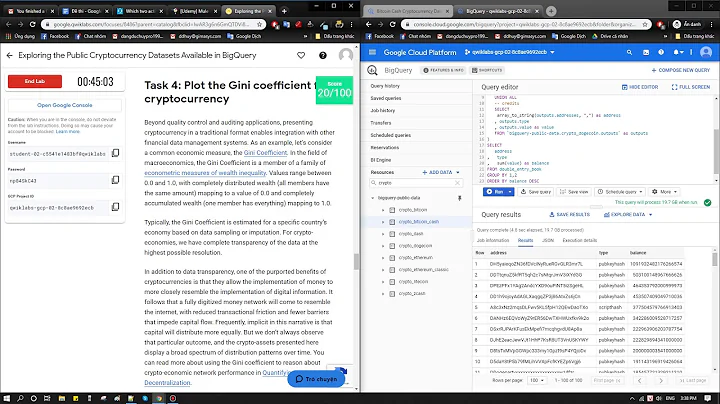Click the Save query button
This screenshot has height=404, width=720.
pos(535,192)
